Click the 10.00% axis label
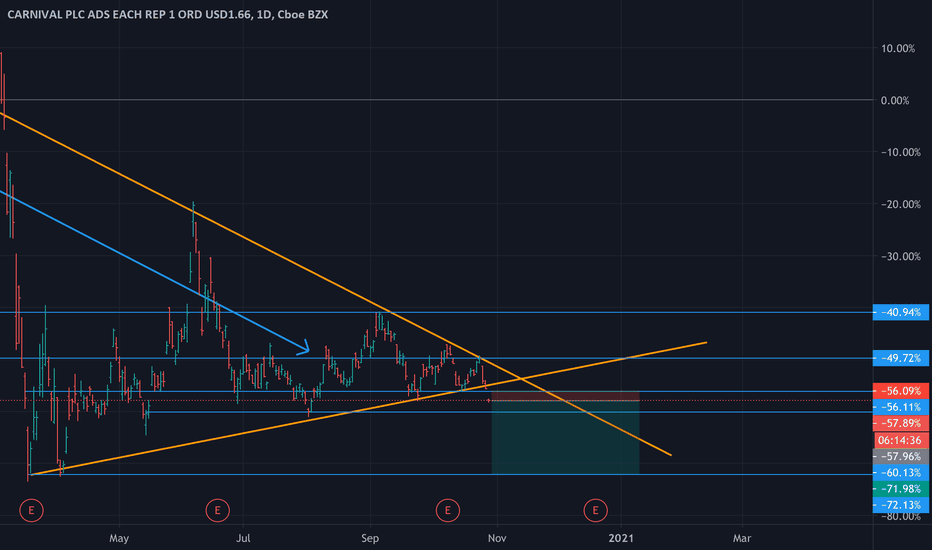The image size is (932, 550). (x=898, y=48)
